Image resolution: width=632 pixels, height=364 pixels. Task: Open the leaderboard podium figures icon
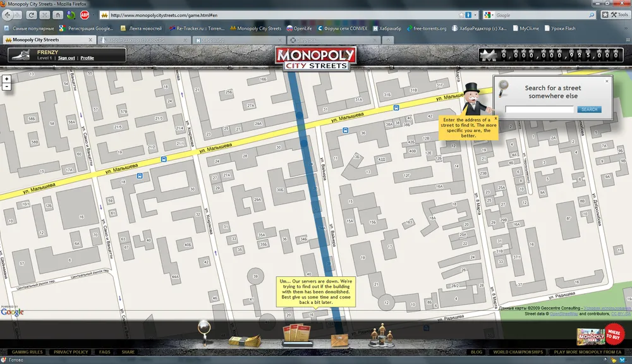pos(382,336)
